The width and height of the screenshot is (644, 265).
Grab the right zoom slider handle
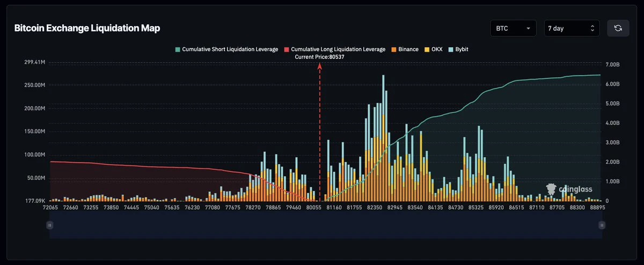[602, 226]
